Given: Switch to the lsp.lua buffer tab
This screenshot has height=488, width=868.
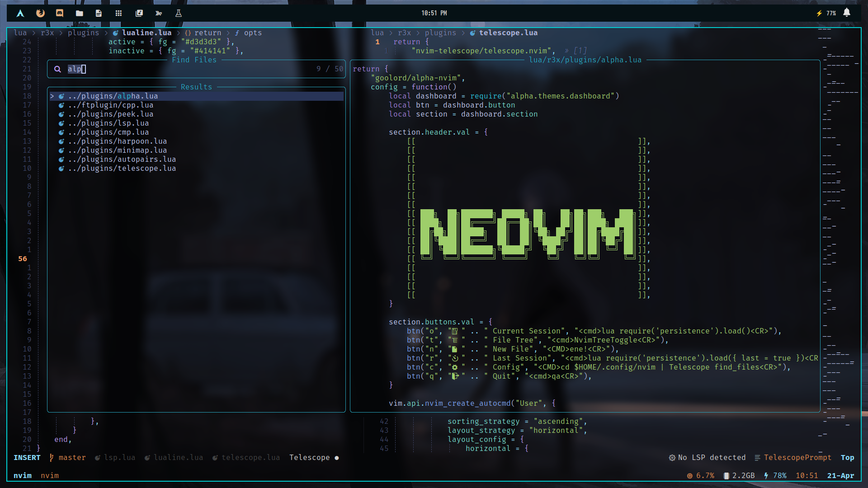Looking at the screenshot, I should coord(120,458).
